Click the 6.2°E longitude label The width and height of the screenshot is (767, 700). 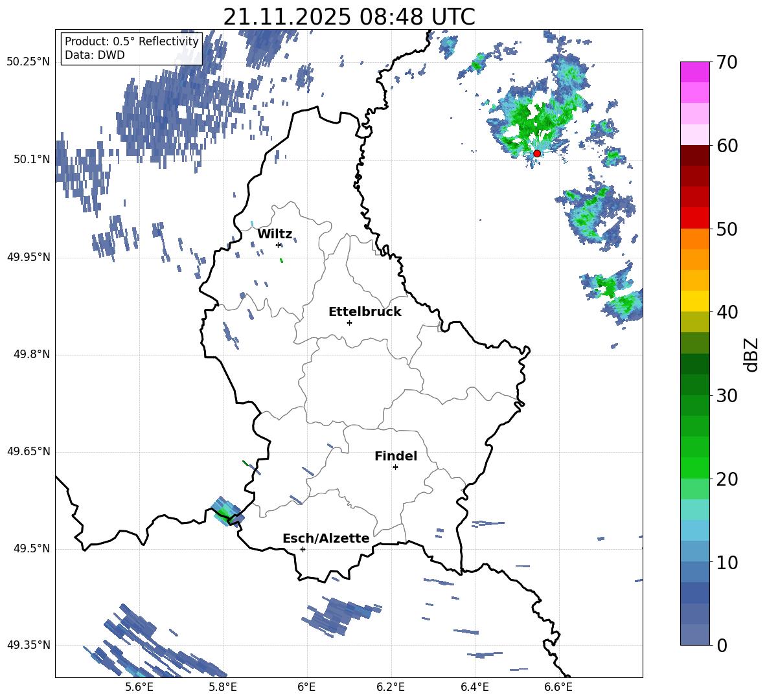tap(391, 687)
